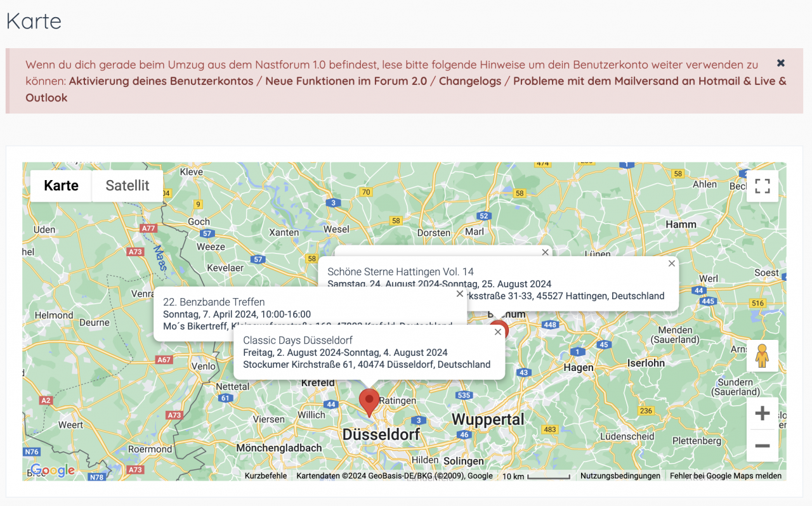The image size is (812, 506).
Task: Click the 10 km scale control
Action: tap(536, 476)
